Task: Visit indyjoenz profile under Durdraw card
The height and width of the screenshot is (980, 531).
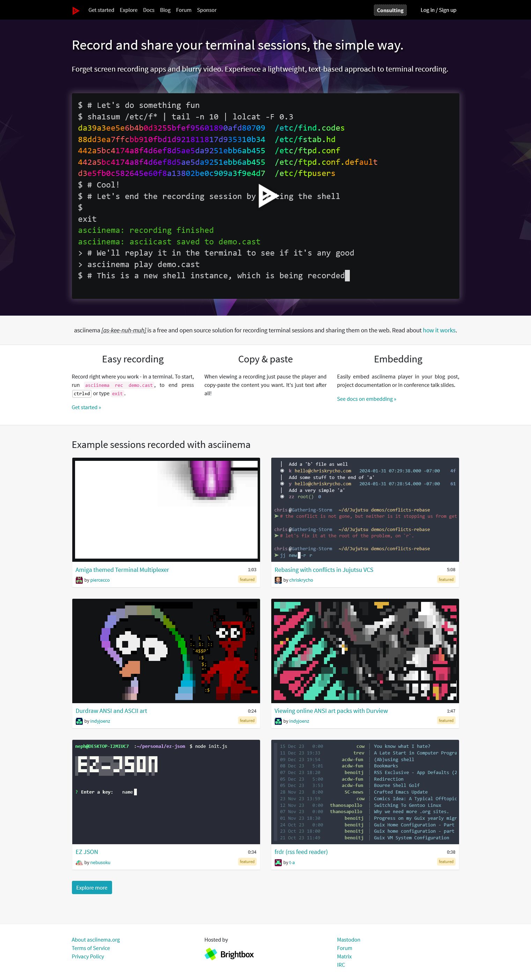Action: (x=100, y=721)
